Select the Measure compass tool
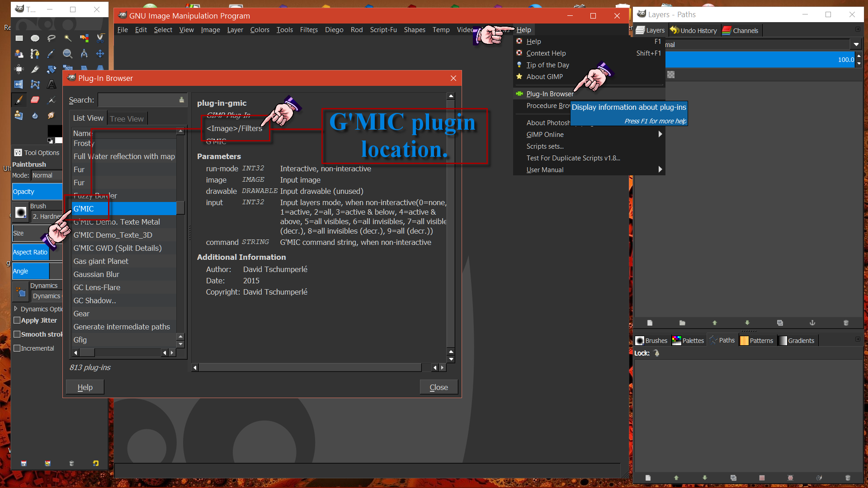868x488 pixels. tap(84, 54)
